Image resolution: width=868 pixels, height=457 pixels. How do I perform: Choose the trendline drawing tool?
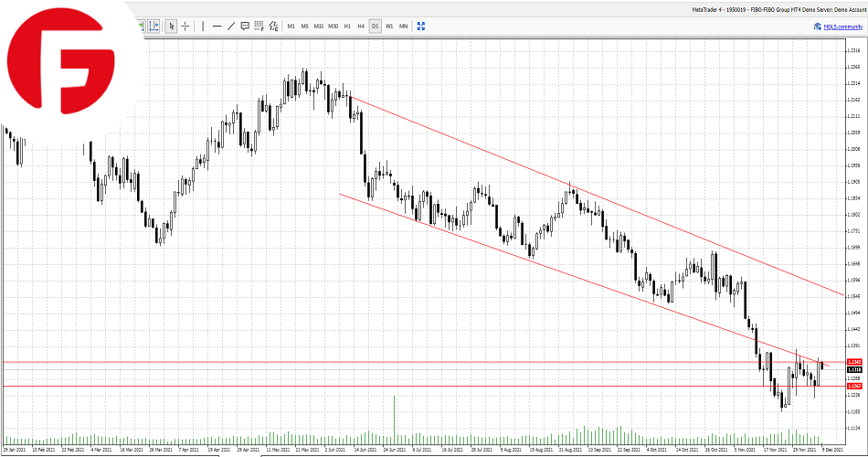(x=231, y=27)
